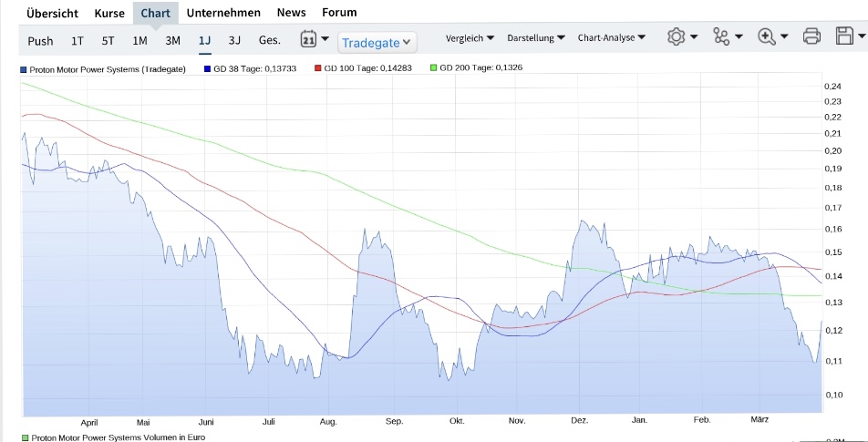The width and height of the screenshot is (868, 442).
Task: Click the red GD 100 Tage legend square
Action: tap(317, 68)
